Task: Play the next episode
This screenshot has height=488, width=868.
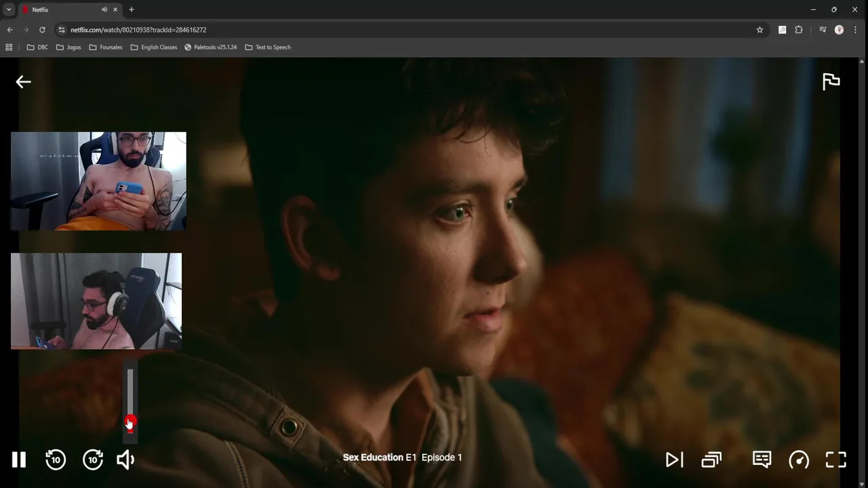Action: [674, 460]
